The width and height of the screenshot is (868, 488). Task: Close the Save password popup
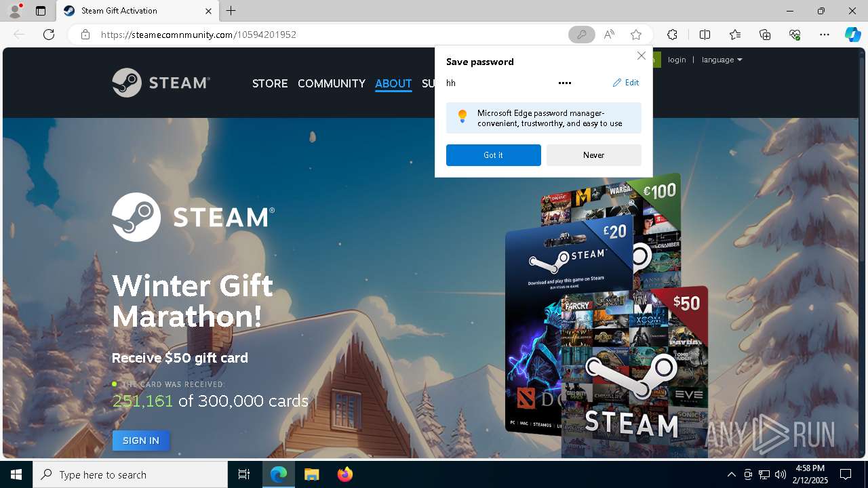tap(641, 56)
